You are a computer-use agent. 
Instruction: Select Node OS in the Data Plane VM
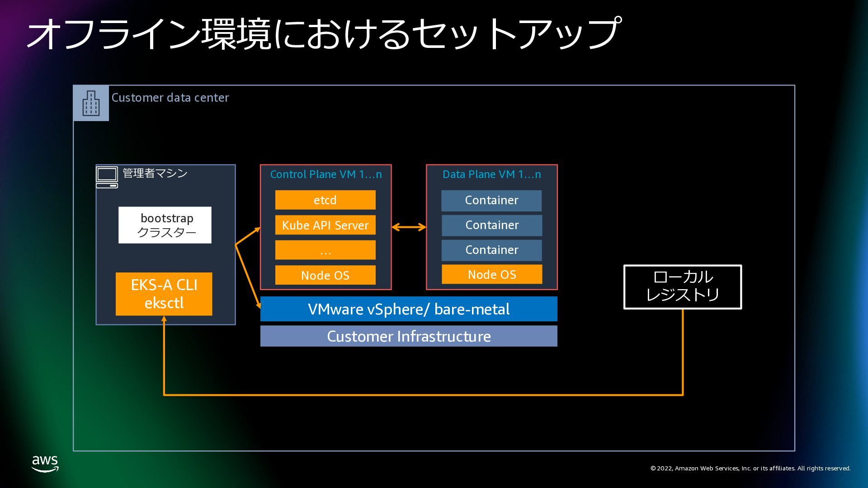[x=492, y=274]
